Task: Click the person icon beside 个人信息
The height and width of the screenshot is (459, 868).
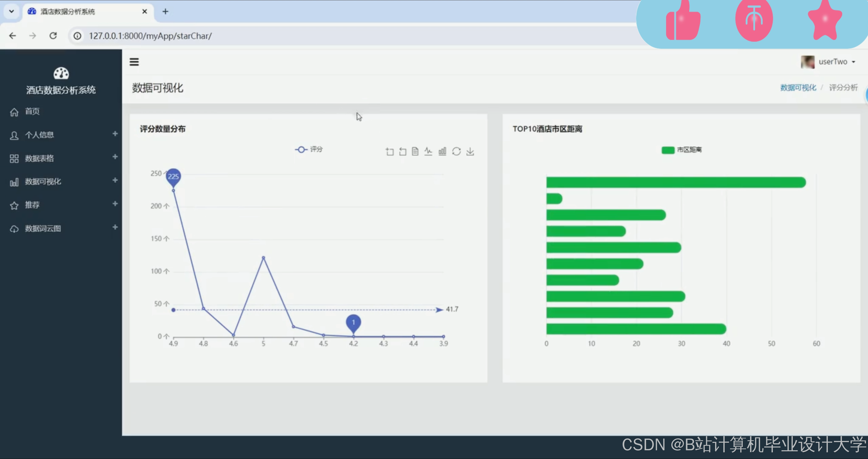Action: 14,135
